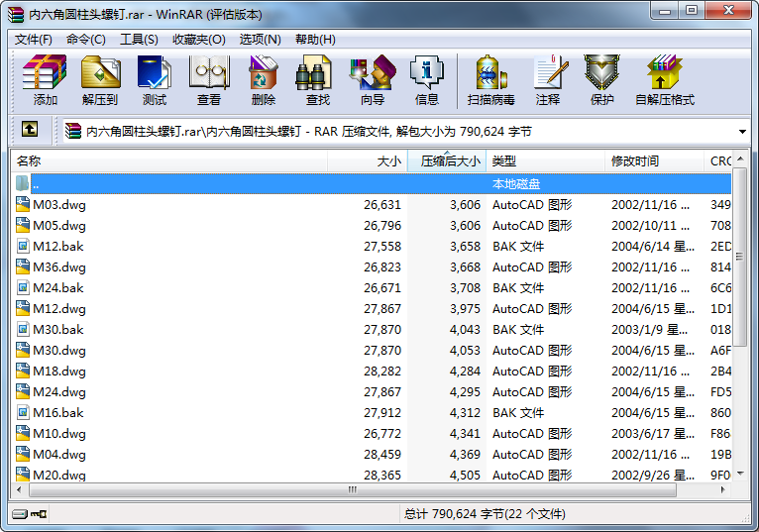Expand the archive path dropdown arrow
This screenshot has height=532, width=759.
pos(742,132)
